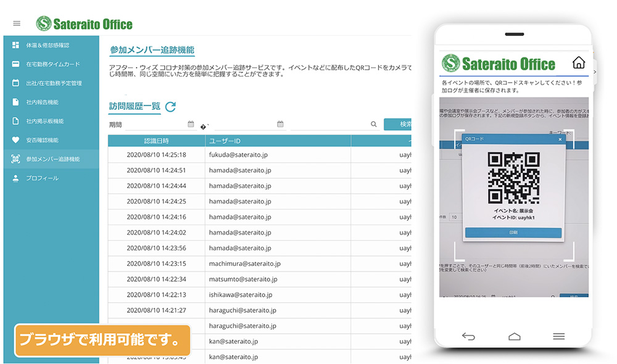This screenshot has height=364, width=617.
Task: Open the hamburger menu icon
Action: pos(17,23)
